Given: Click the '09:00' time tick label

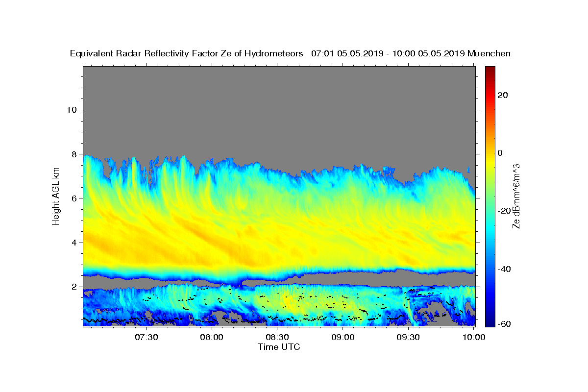Looking at the screenshot, I should 343,337.
